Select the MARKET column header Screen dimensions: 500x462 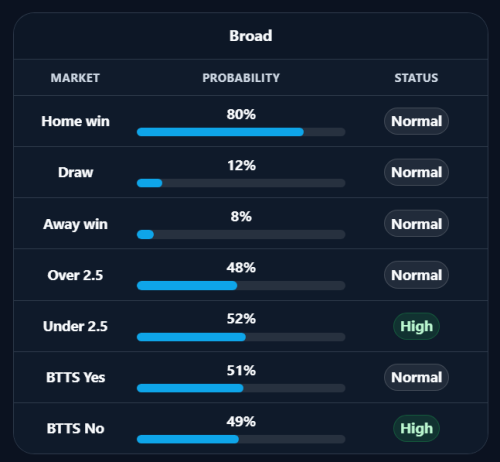(75, 78)
